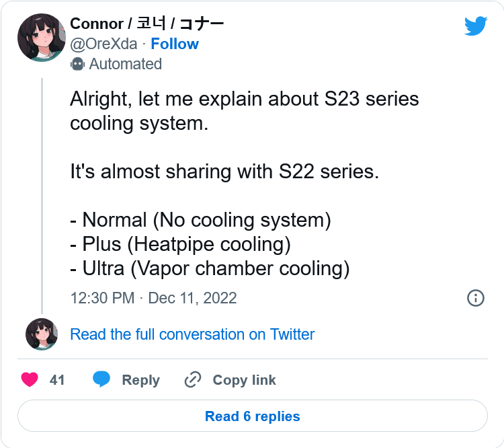The height and width of the screenshot is (448, 504).
Task: Click the small avatar beside conversation link
Action: tap(42, 334)
